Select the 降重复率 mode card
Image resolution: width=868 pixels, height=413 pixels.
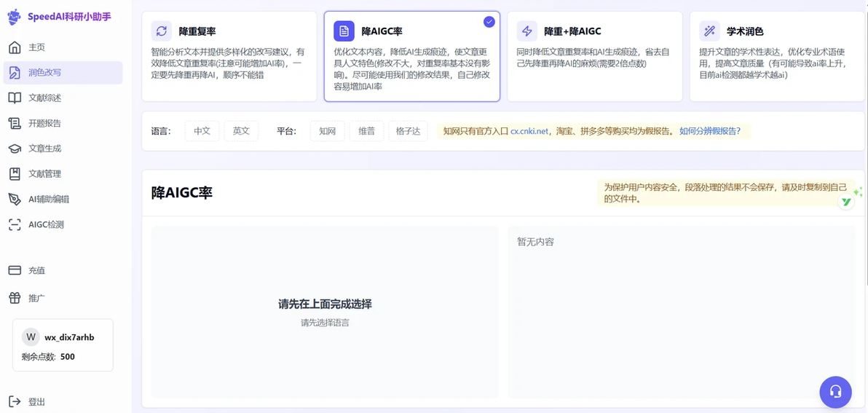[229, 57]
